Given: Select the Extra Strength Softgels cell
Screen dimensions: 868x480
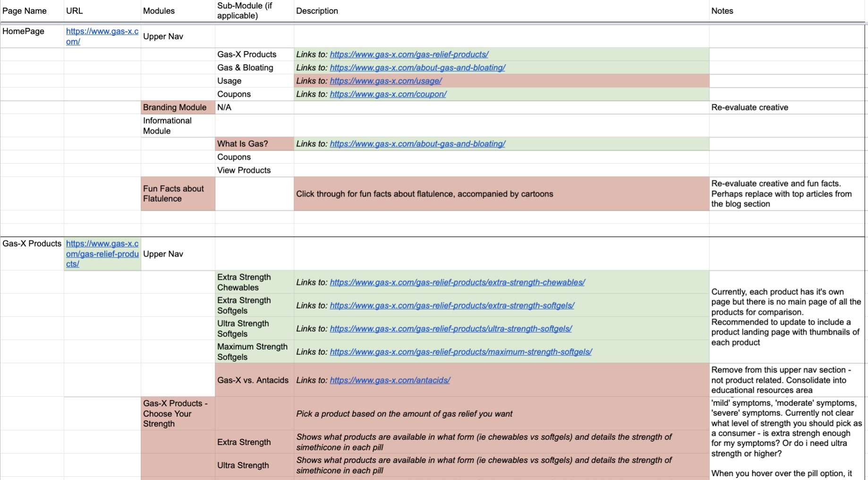Looking at the screenshot, I should coord(255,306).
